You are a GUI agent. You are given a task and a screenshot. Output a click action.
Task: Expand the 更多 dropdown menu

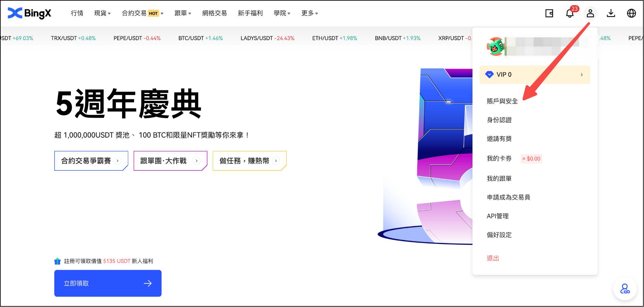(x=309, y=13)
